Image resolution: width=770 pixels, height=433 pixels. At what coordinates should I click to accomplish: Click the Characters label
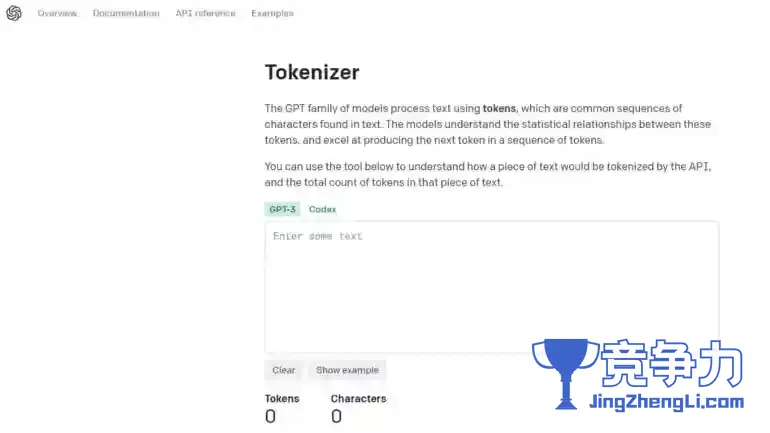(358, 399)
